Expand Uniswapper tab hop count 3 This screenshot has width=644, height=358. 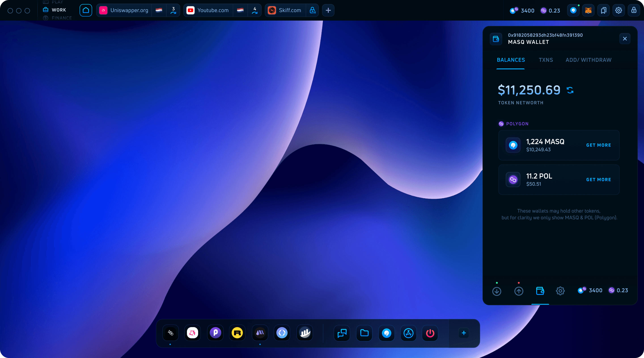tap(173, 10)
